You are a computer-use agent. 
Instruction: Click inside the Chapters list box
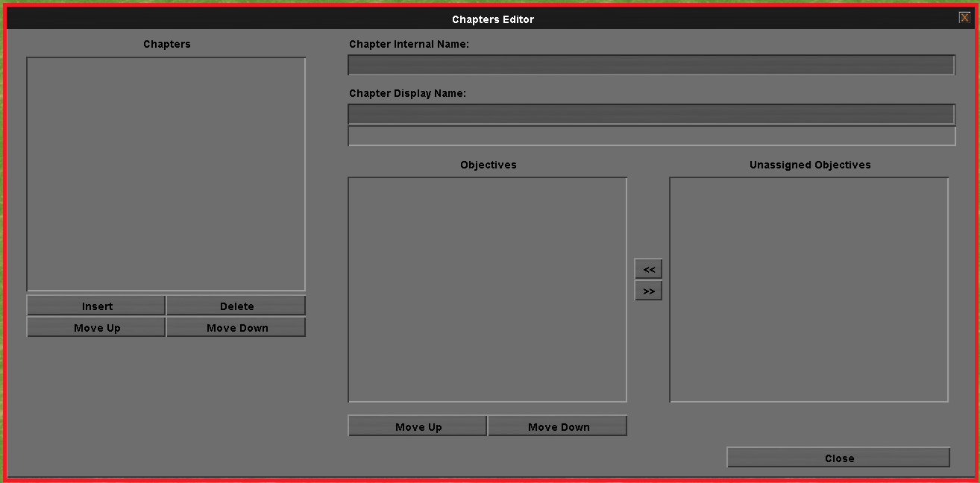[166, 174]
